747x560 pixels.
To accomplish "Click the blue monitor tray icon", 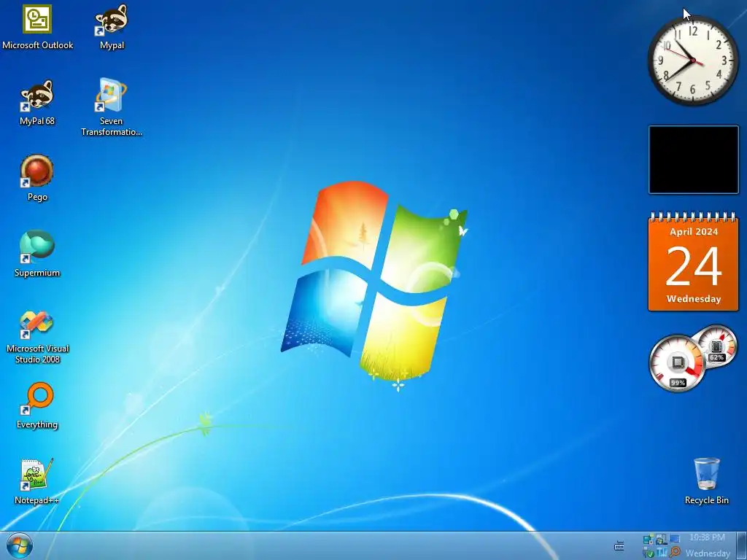I will pos(675,539).
